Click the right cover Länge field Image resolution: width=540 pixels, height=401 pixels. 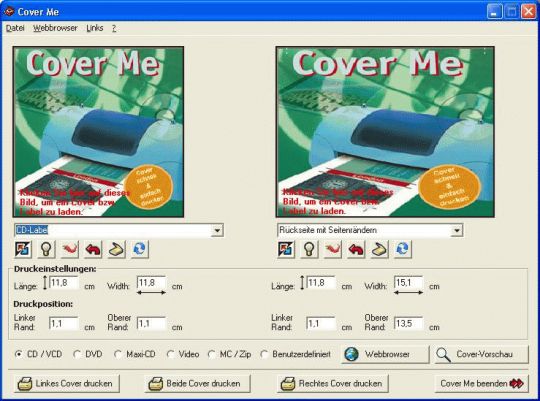(x=321, y=283)
